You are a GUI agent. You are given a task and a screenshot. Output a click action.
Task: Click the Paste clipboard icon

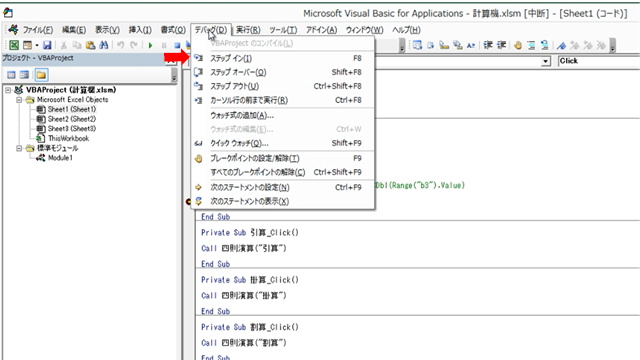90,45
